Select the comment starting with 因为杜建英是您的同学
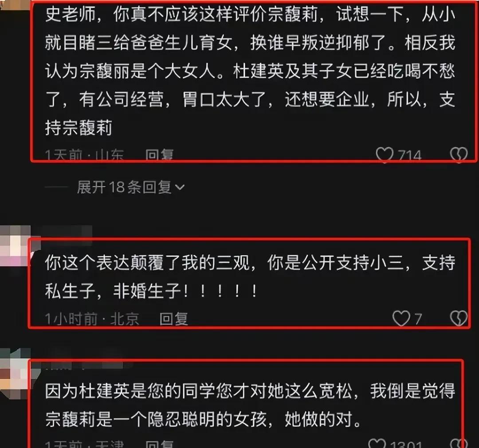The image size is (479, 448). coord(250,405)
